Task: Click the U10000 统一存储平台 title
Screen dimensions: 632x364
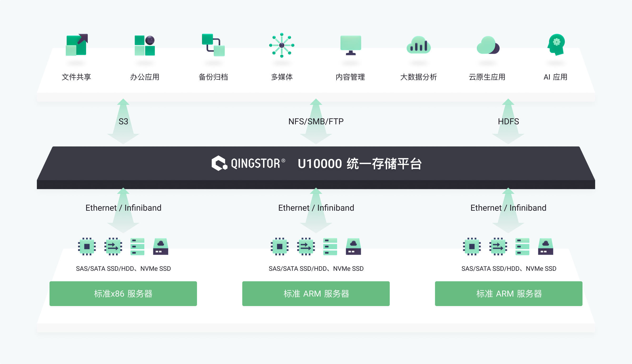Action: coord(360,164)
